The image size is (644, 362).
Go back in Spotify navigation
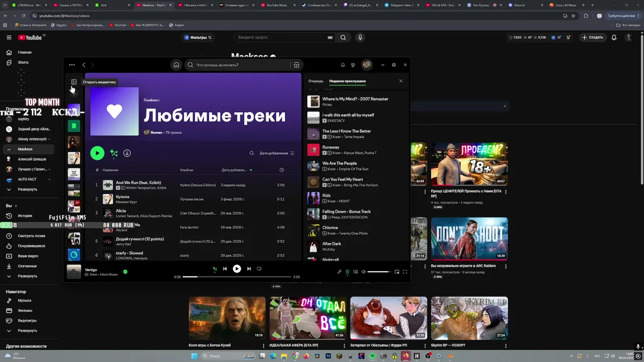(x=84, y=65)
